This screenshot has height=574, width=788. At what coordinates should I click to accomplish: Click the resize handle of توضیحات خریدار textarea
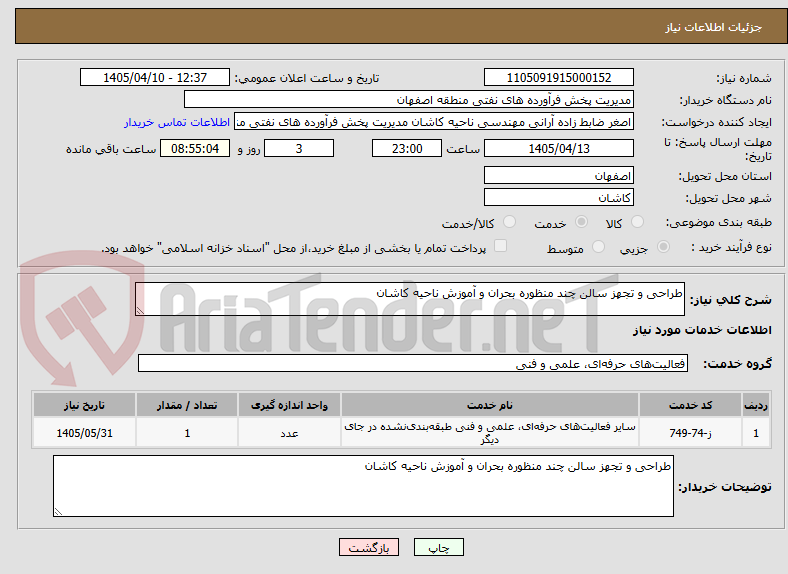coord(58,512)
